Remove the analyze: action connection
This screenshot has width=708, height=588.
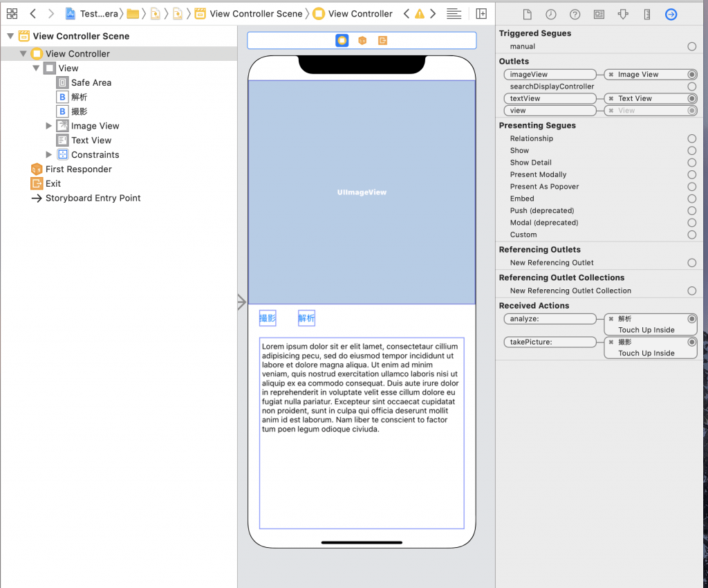tap(611, 319)
